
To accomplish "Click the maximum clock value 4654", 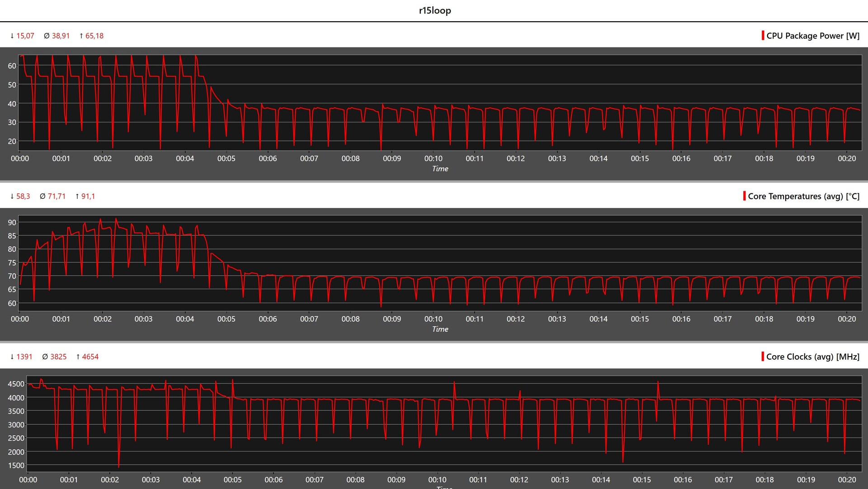I will pyautogui.click(x=90, y=357).
